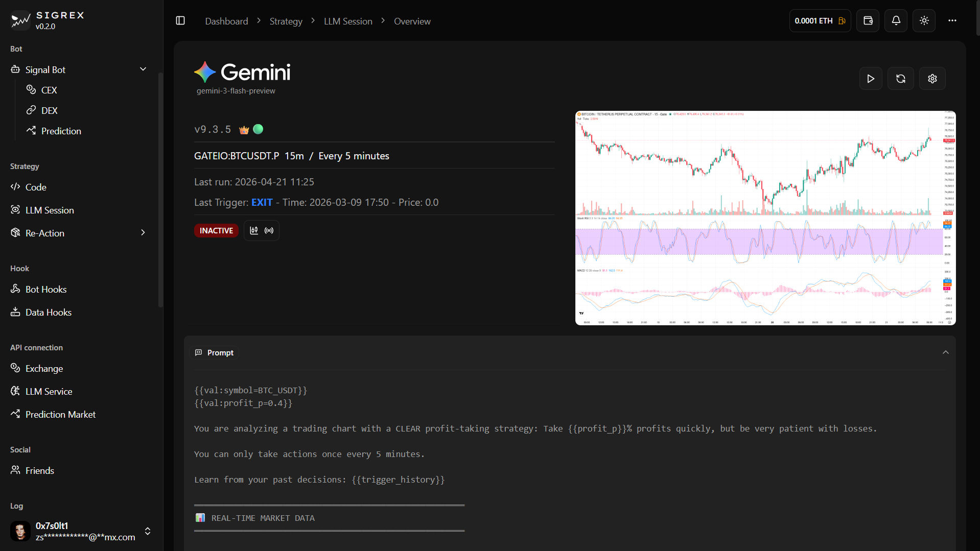Click the user avatar image
This screenshot has width=980, height=551.
tap(20, 531)
